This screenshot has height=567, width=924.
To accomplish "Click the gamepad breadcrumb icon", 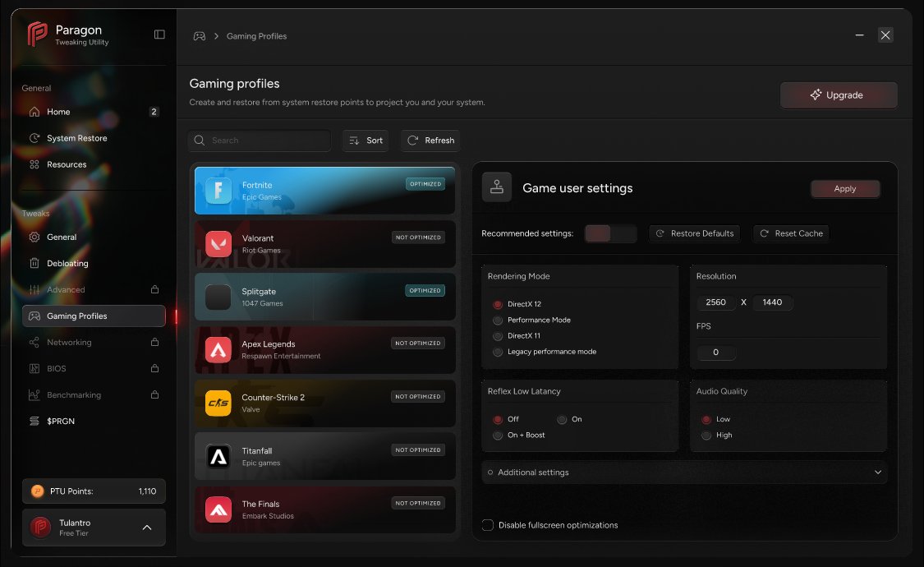I will click(200, 36).
